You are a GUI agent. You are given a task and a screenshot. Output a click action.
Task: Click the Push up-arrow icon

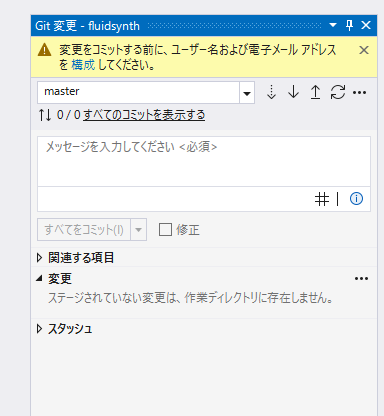pos(315,92)
